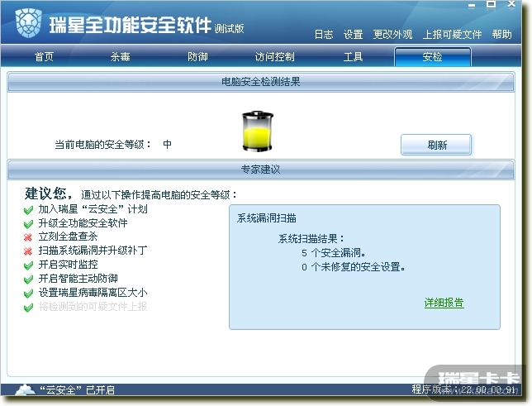Screen dimensions: 532x406
Task: Click green check beside 开启智能主动防御
Action: [x=28, y=279]
